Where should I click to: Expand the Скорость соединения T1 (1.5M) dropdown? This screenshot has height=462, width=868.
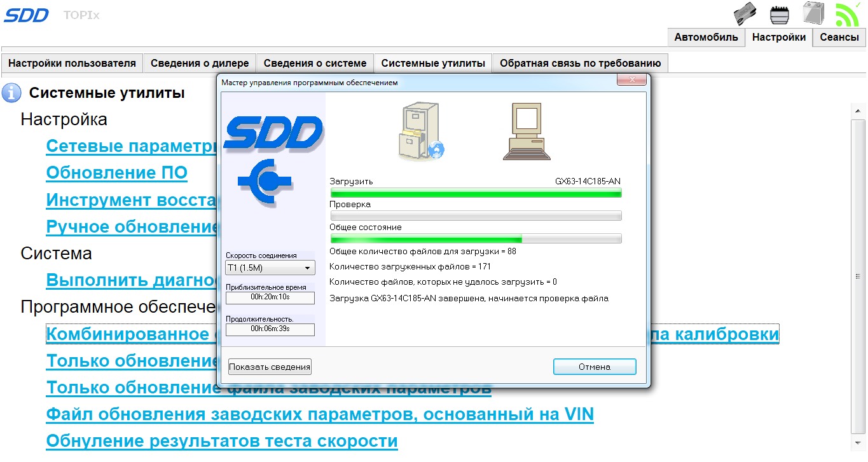pos(270,268)
